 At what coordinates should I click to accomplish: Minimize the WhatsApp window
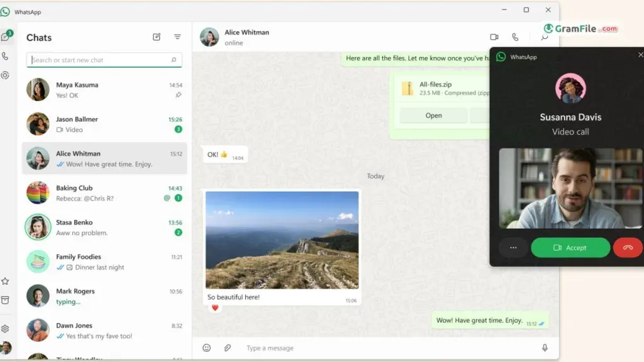tap(504, 10)
